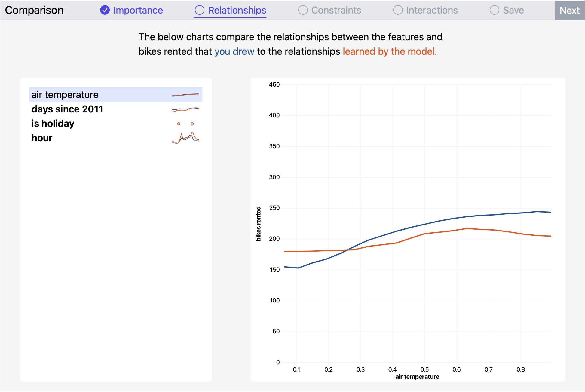Pick the hour feature in list
Screen dimensions: 585x392
pos(42,138)
